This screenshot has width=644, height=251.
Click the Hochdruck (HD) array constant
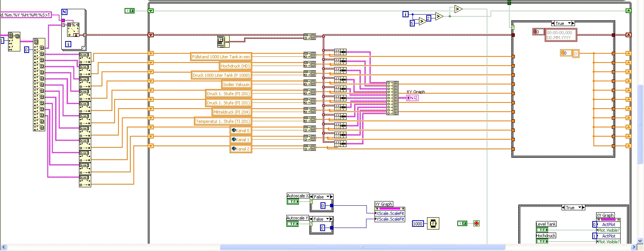click(235, 66)
